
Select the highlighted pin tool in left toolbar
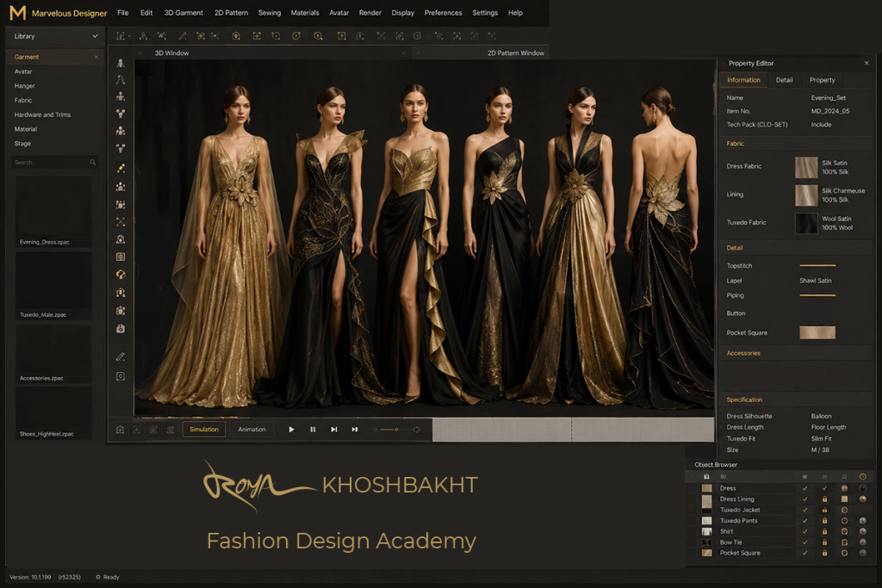point(121,168)
